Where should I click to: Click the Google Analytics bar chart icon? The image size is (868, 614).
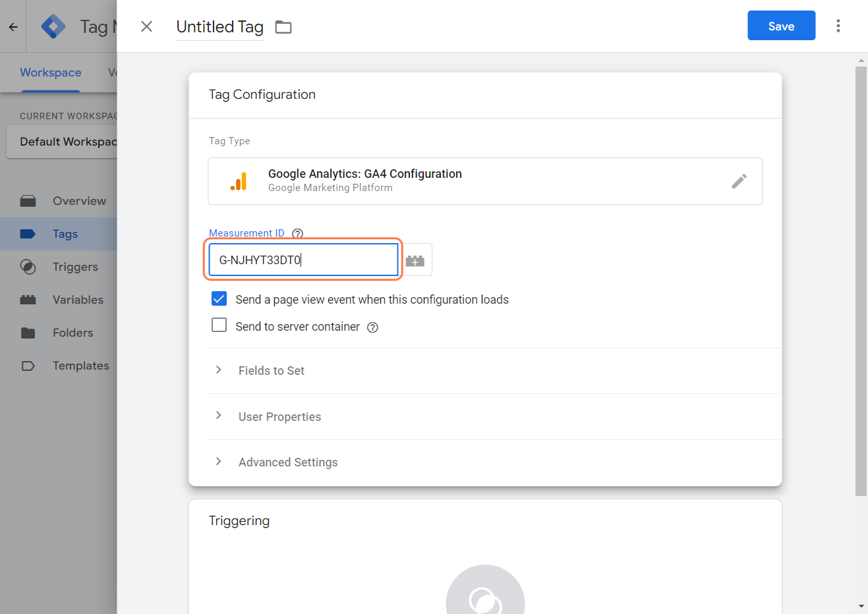point(239,181)
